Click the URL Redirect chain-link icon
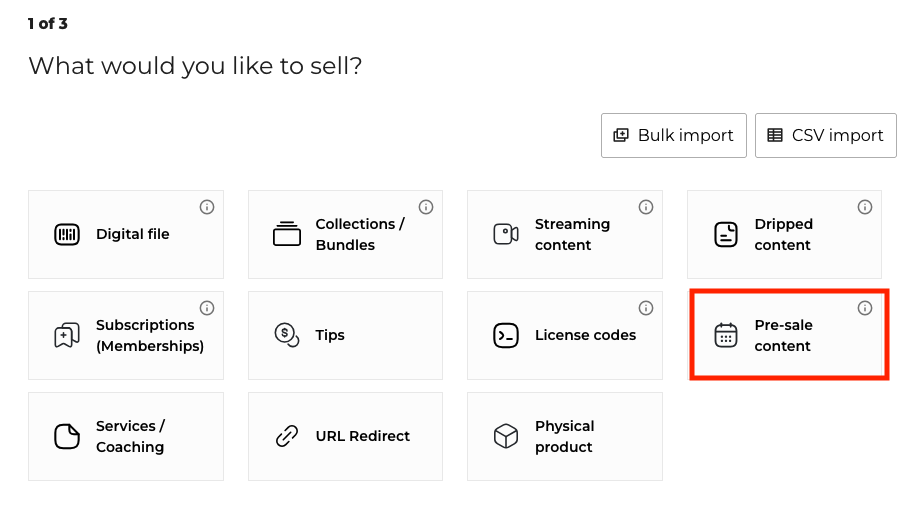The image size is (919, 516). click(x=287, y=437)
